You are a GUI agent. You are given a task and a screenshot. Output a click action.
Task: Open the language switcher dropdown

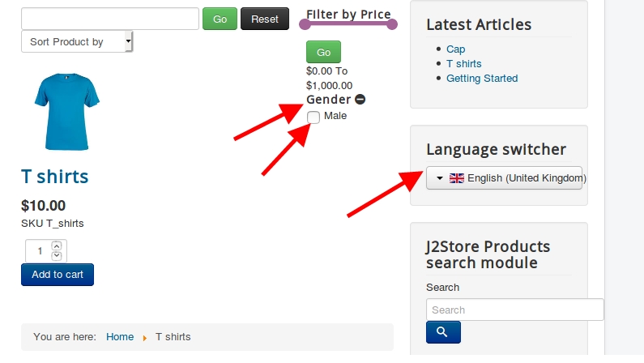pos(504,178)
